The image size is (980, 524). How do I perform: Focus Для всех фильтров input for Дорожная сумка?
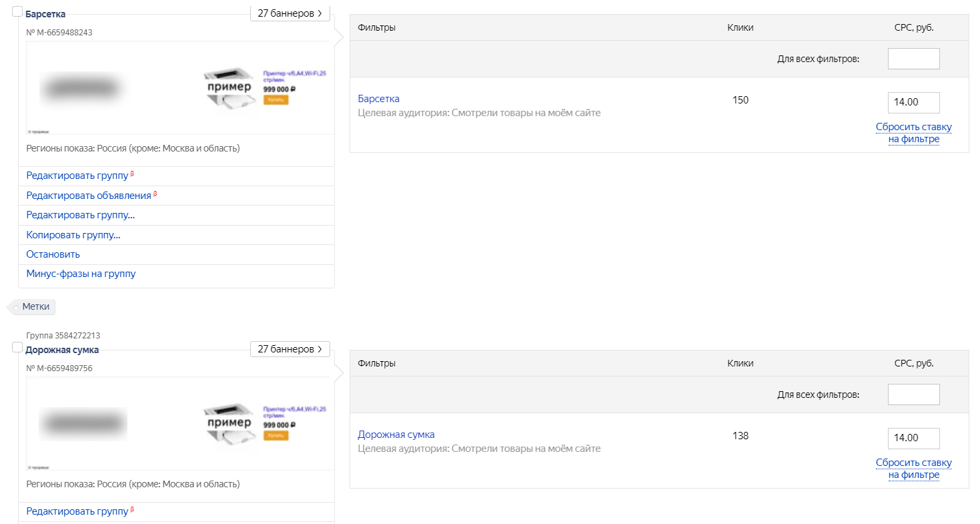(913, 395)
